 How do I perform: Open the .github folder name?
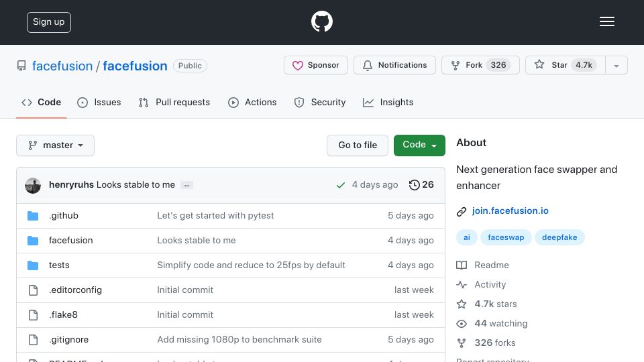coord(64,215)
